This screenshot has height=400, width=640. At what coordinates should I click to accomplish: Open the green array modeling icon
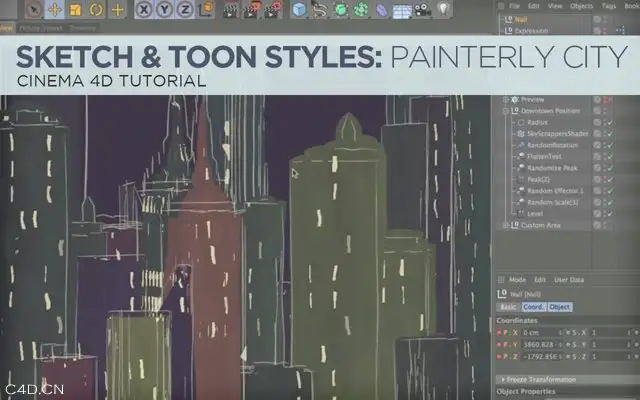click(360, 10)
